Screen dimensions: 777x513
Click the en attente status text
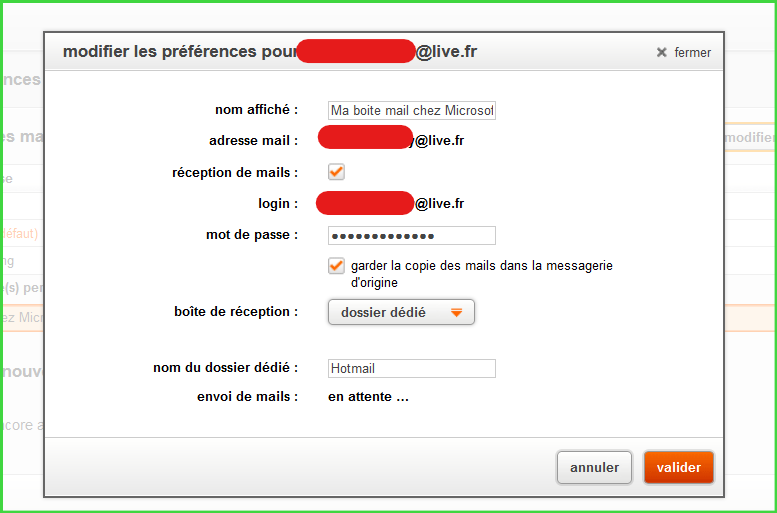pos(369,397)
